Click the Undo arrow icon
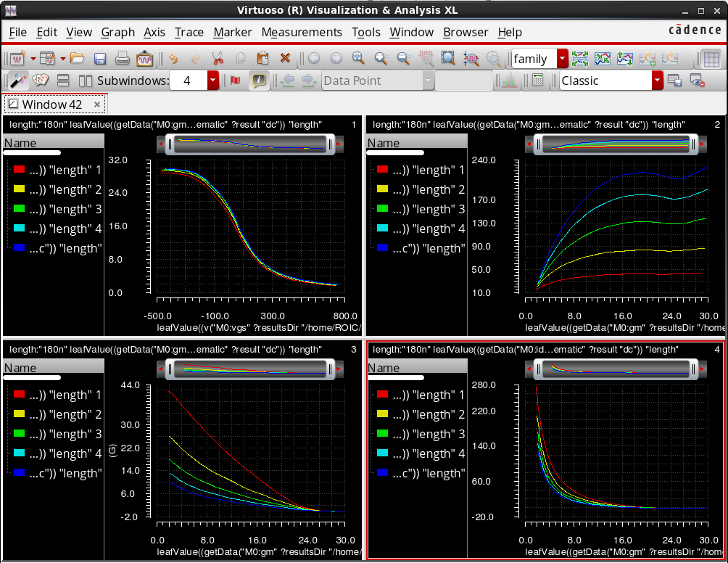The height and width of the screenshot is (563, 728). point(173,59)
